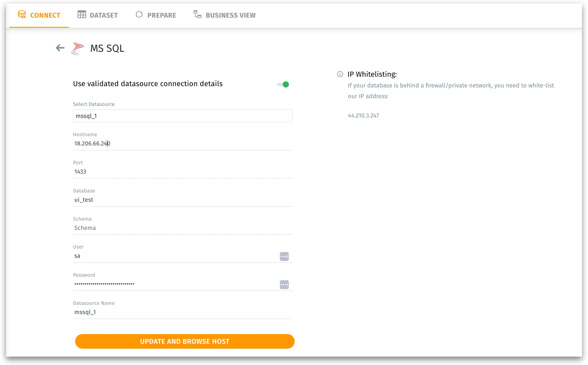Focus the Port field showing 1433
Screen dimensions: 588x365
(182, 172)
